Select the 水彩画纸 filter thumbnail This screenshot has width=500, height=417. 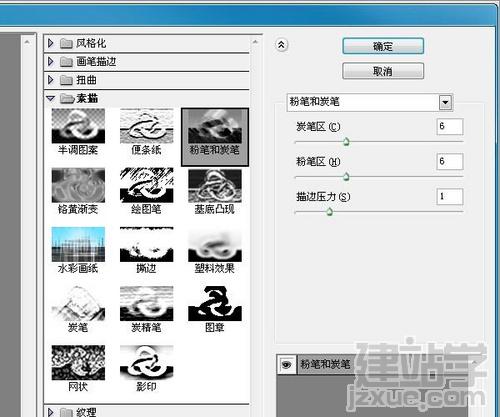78,244
